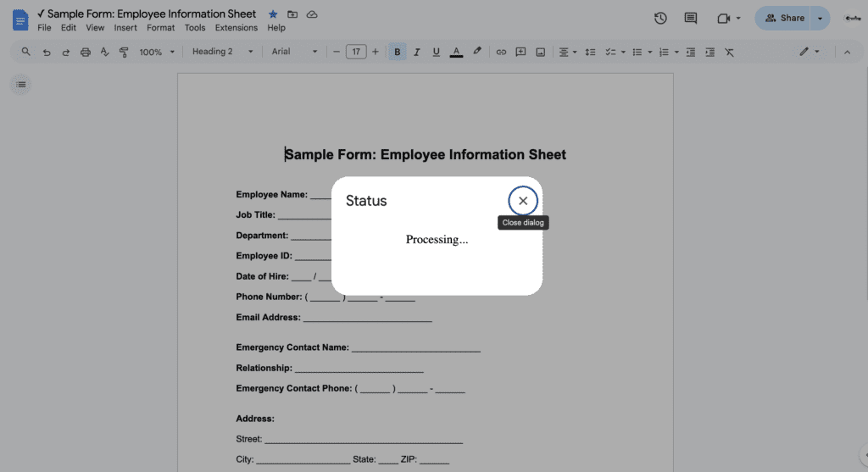The image size is (868, 472).
Task: Show the document outline
Action: point(21,85)
